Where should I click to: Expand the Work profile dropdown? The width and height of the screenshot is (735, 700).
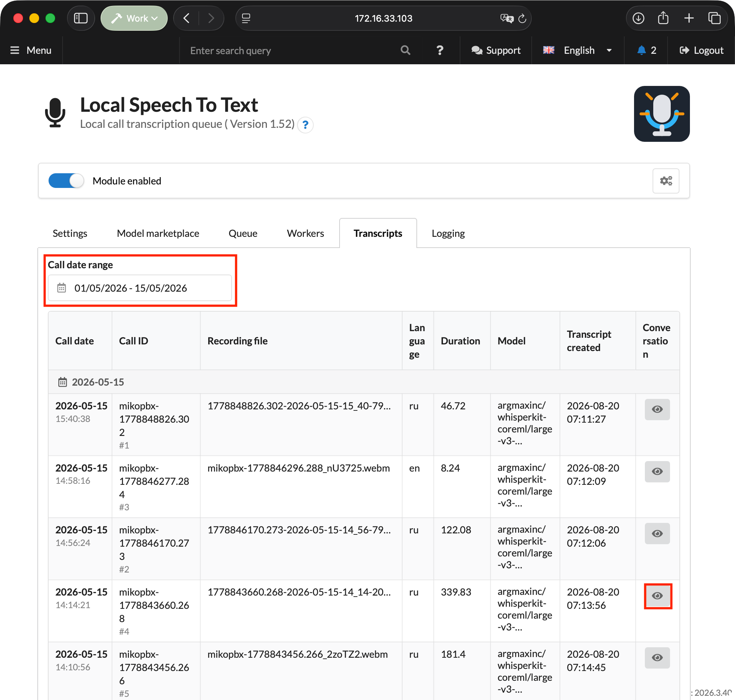(134, 18)
